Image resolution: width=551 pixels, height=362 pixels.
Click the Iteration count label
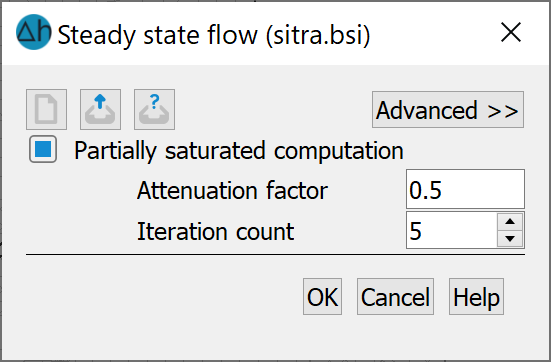tap(215, 231)
